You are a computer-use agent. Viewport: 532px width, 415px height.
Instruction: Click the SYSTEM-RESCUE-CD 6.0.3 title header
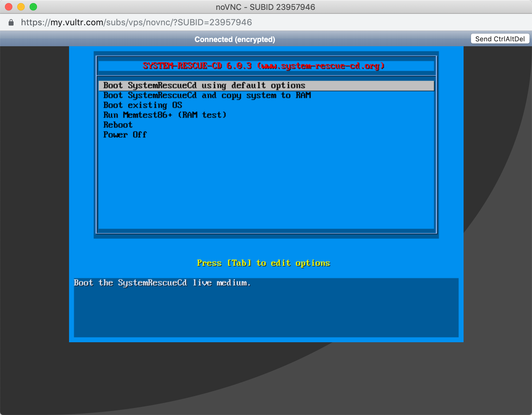[264, 66]
